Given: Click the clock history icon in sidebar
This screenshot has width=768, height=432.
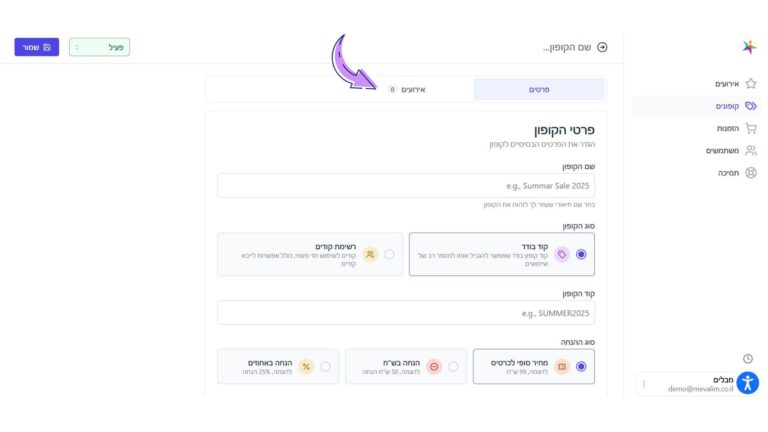Looking at the screenshot, I should coord(747,359).
